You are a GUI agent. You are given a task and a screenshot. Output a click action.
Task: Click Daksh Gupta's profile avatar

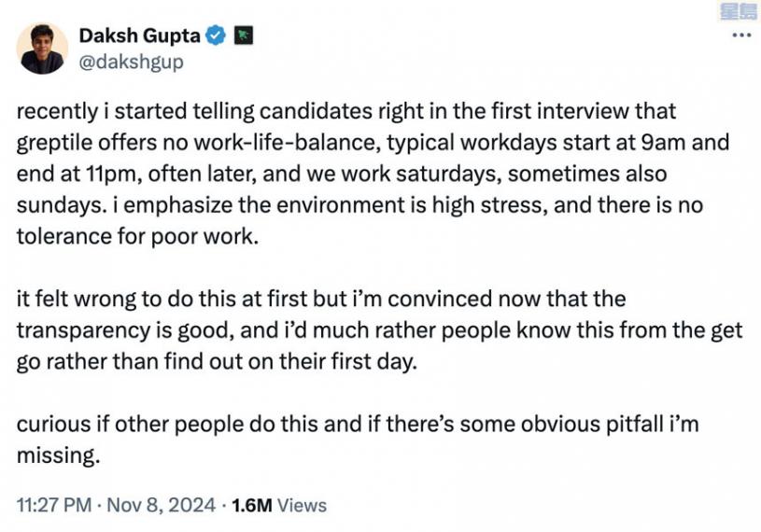[x=42, y=49]
